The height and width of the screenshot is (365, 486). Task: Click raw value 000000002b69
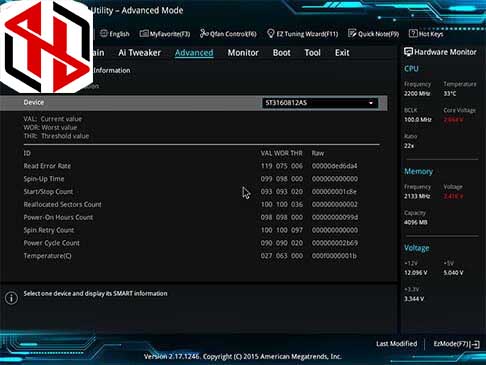335,243
